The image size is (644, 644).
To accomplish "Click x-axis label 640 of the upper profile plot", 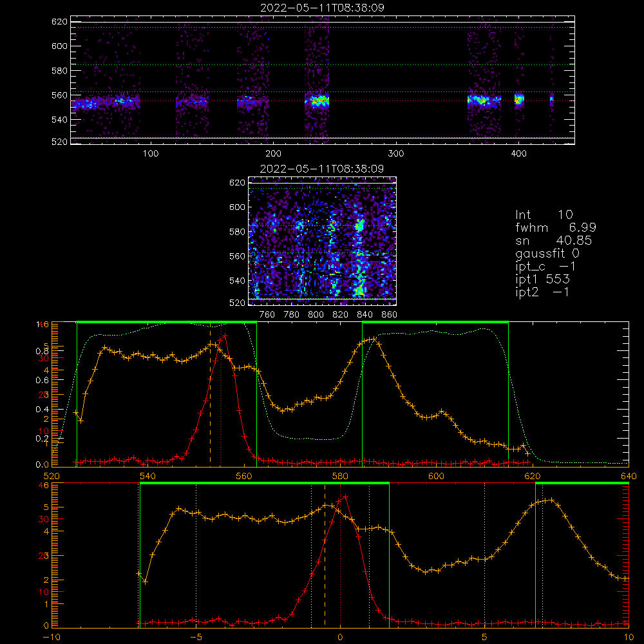I will 629,476.
